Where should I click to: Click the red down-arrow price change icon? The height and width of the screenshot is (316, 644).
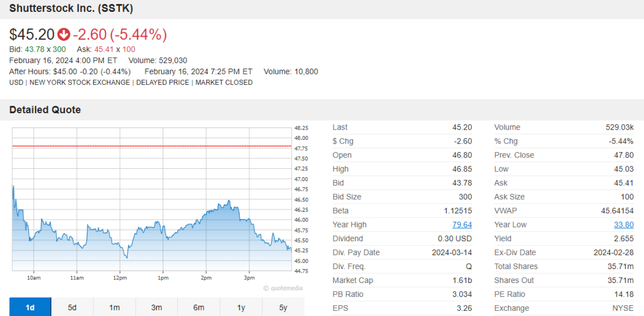coord(64,35)
